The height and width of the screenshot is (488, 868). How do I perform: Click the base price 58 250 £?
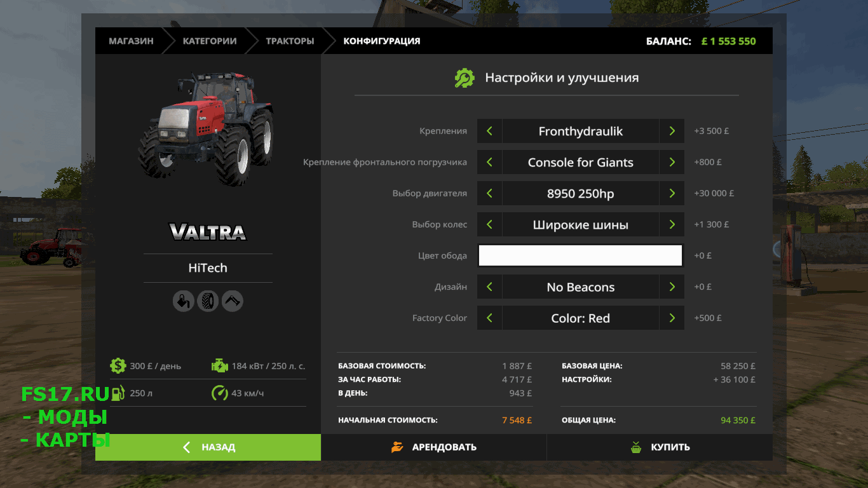pyautogui.click(x=738, y=366)
